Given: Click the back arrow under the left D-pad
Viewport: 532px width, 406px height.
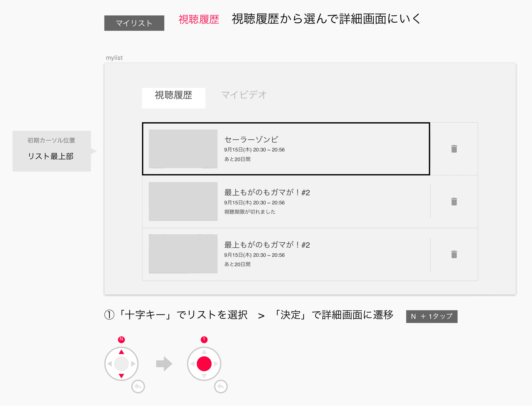Looking at the screenshot, I should (x=138, y=387).
